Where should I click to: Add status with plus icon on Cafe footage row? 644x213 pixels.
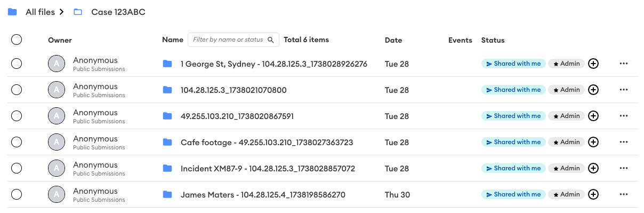(x=593, y=143)
